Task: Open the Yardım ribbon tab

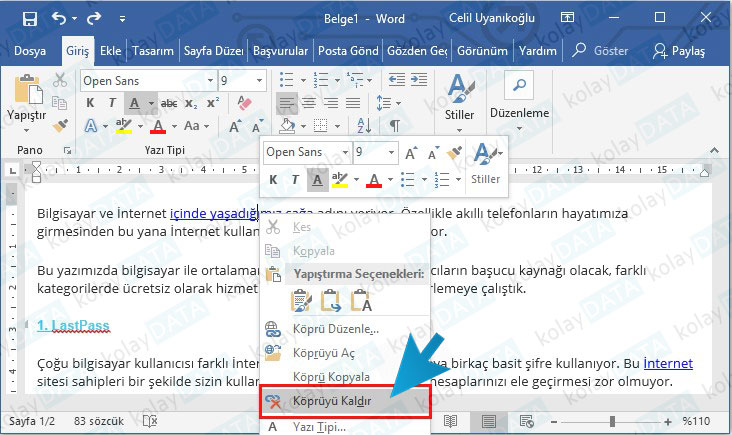Action: point(538,50)
